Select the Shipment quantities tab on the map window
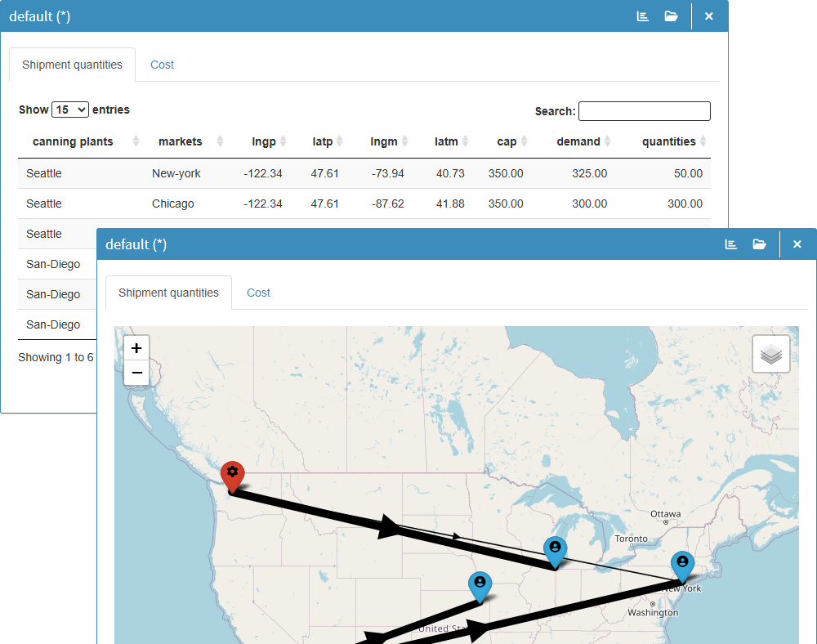 pyautogui.click(x=168, y=292)
